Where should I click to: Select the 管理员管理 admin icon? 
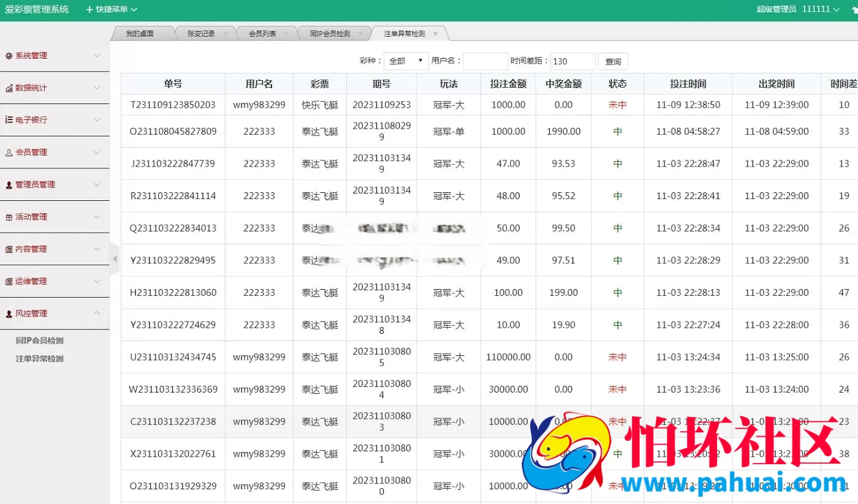click(x=9, y=184)
